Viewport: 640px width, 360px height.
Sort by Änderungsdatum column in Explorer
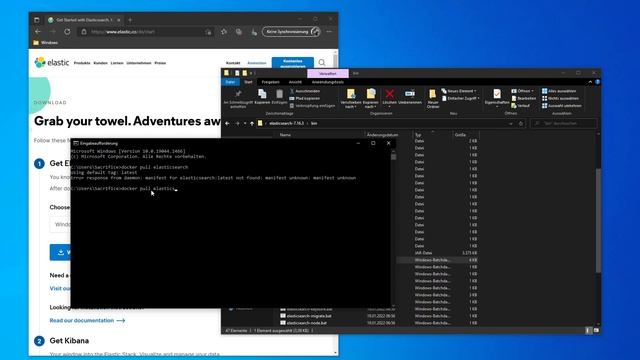pyautogui.click(x=382, y=135)
